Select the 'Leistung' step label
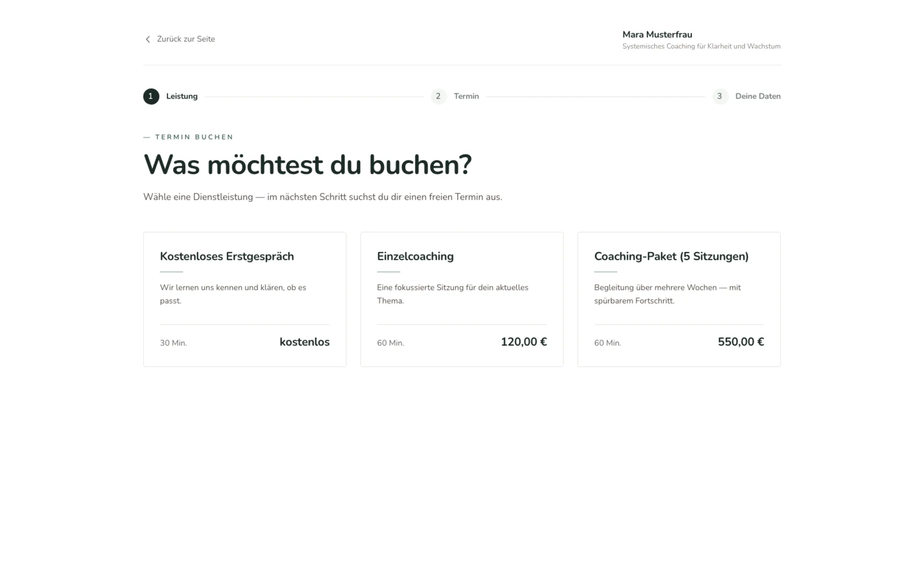The height and width of the screenshot is (578, 924). point(182,96)
